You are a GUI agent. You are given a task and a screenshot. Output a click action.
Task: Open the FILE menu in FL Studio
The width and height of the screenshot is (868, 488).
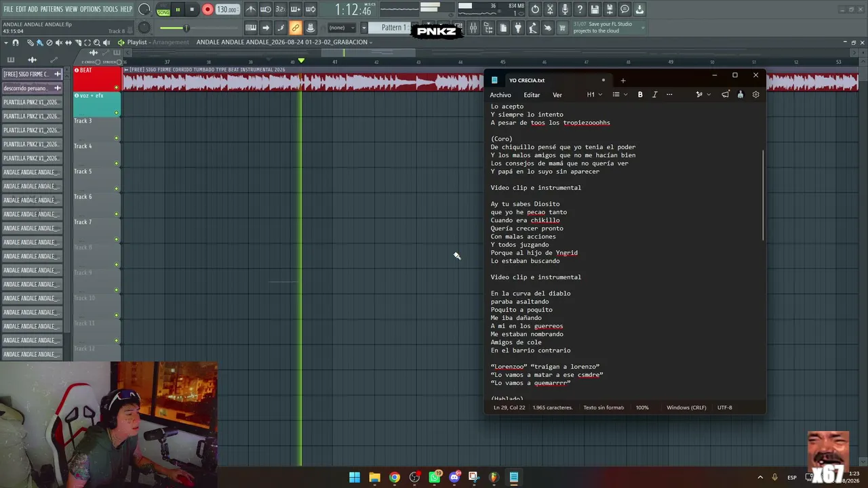[x=9, y=9]
